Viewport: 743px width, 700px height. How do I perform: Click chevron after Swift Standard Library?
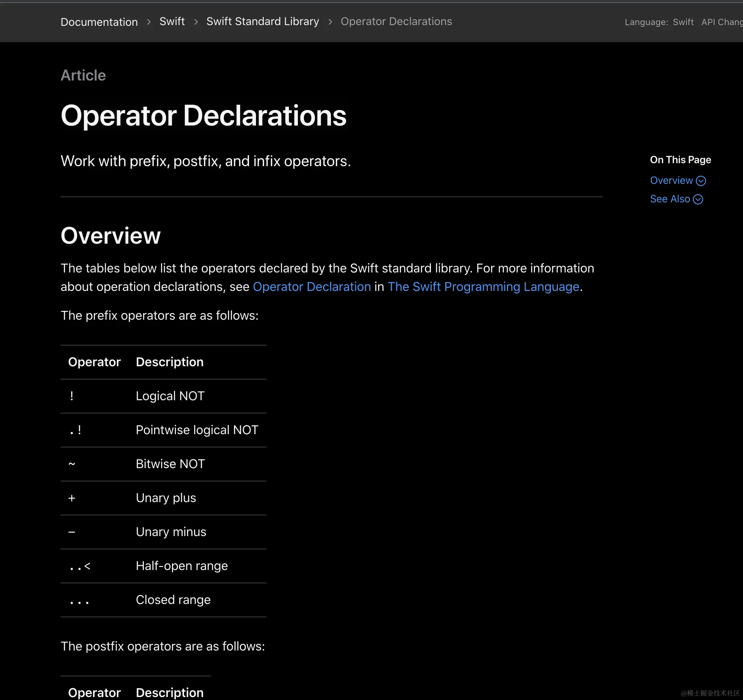coord(330,22)
